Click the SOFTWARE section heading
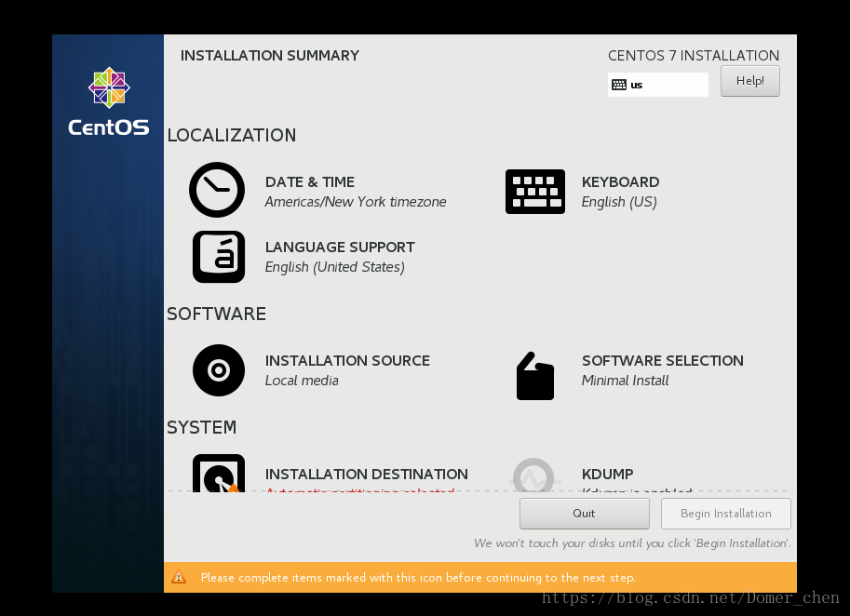The width and height of the screenshot is (850, 616). 216,315
